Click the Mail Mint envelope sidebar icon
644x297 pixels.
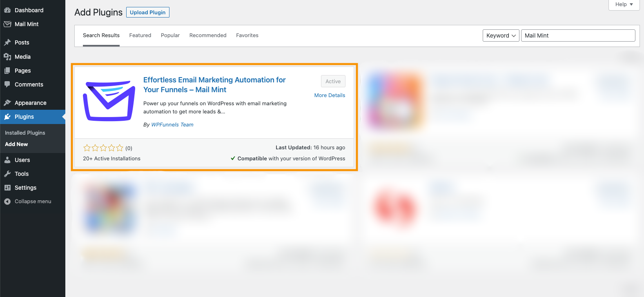click(7, 24)
